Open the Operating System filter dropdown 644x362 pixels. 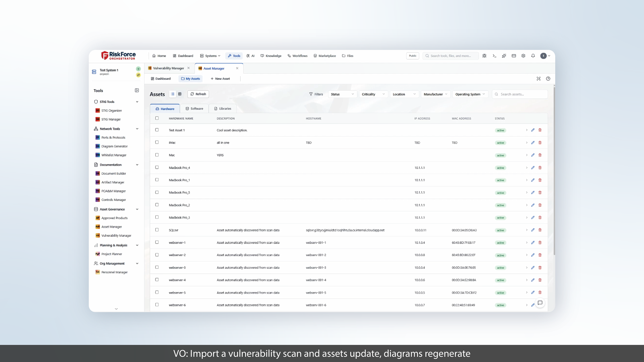click(470, 94)
